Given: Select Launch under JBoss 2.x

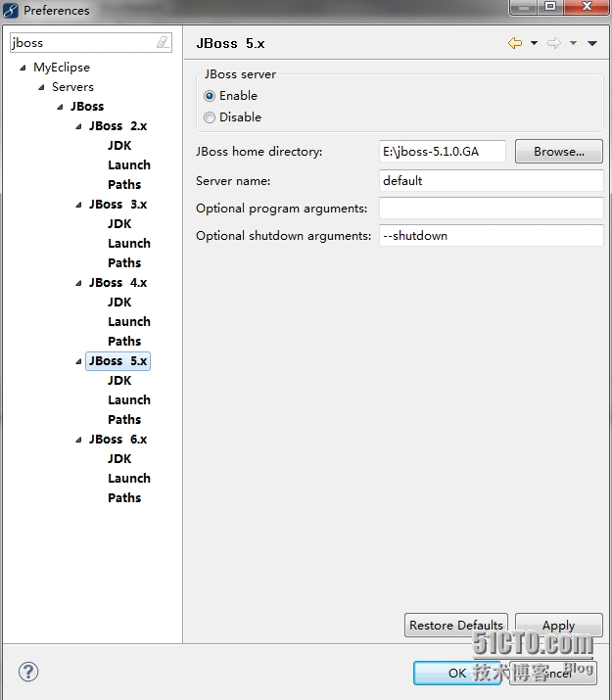Looking at the screenshot, I should click(x=129, y=165).
